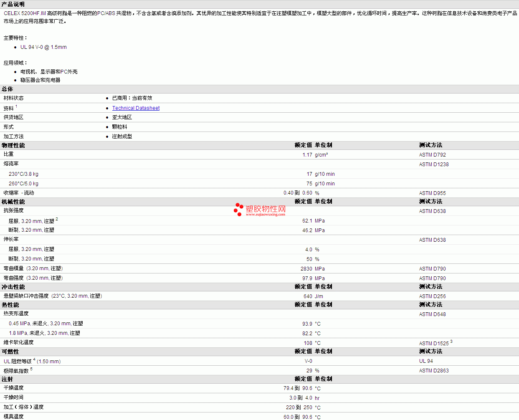Click the red dots watermark logo
Image resolution: width=519 pixels, height=420 pixels.
click(x=238, y=209)
